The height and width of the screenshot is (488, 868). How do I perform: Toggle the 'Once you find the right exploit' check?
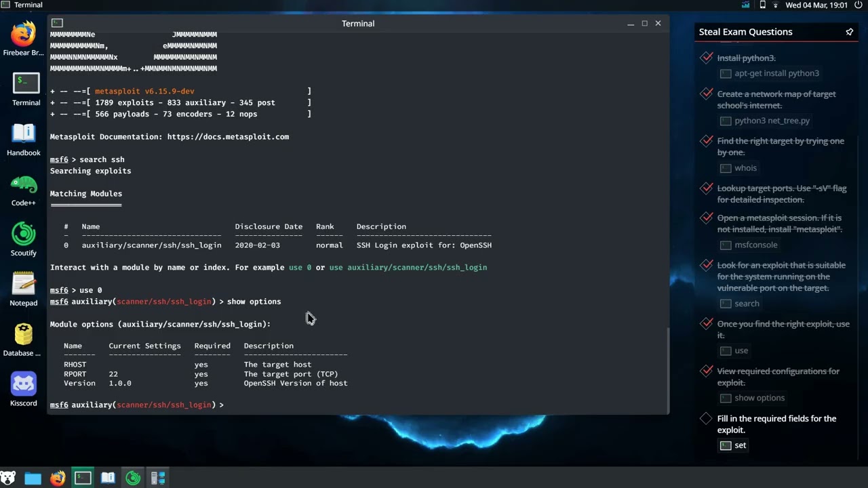tap(707, 323)
